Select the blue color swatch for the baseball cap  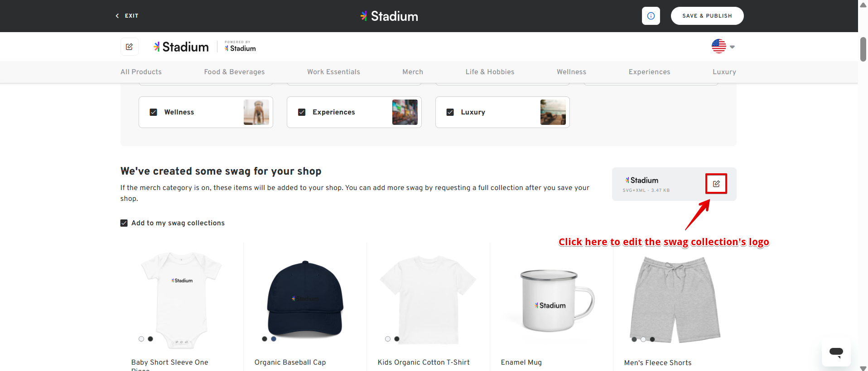(x=274, y=339)
